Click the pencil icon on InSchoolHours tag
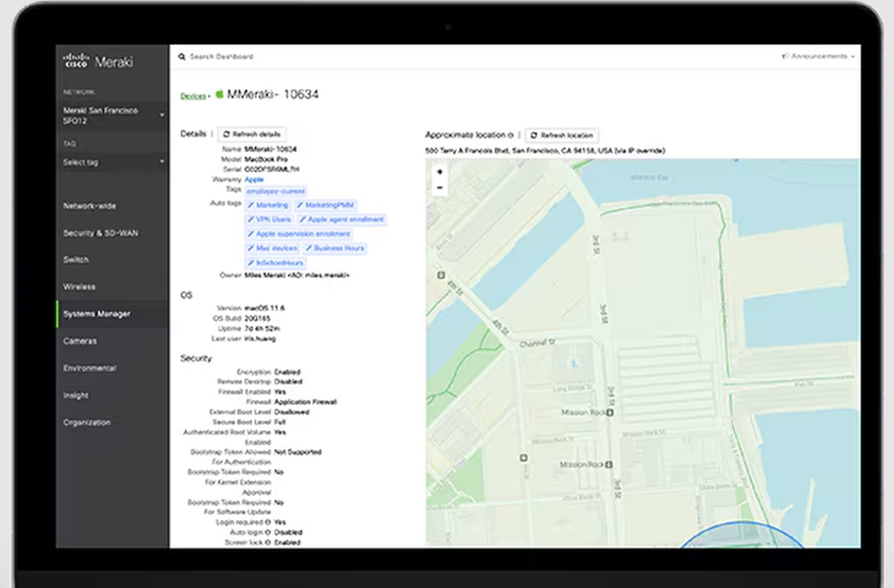 (251, 264)
